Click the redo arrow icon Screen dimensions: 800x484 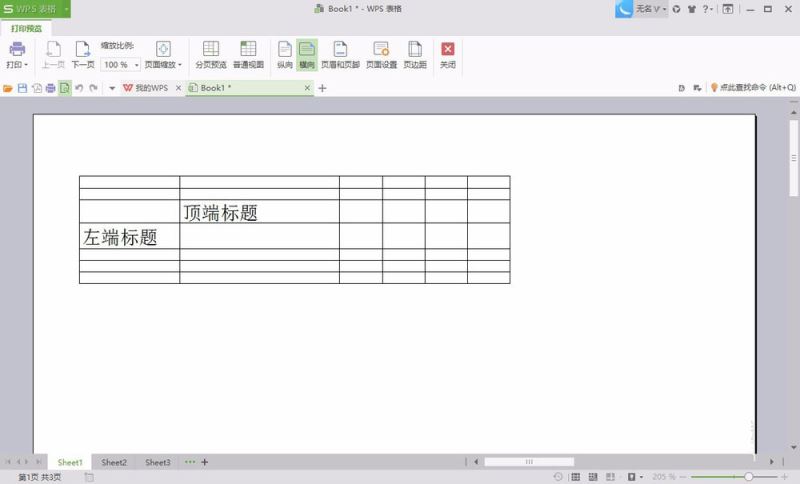pyautogui.click(x=93, y=88)
